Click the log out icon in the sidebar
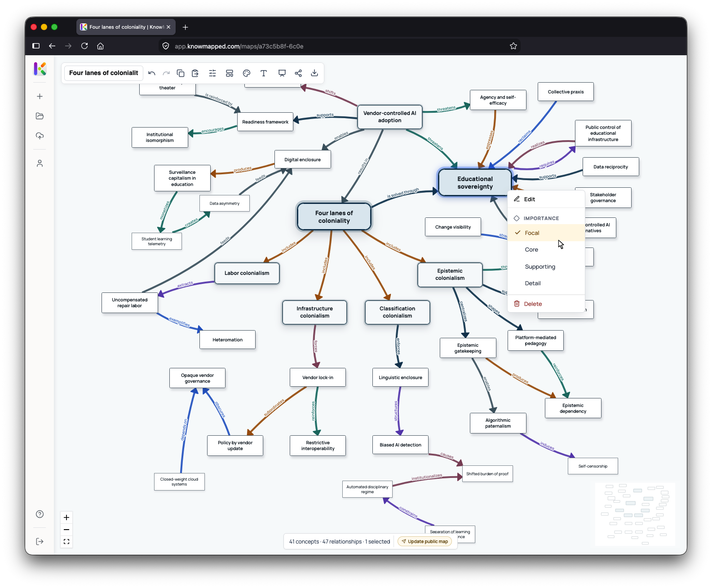712x588 pixels. [40, 542]
